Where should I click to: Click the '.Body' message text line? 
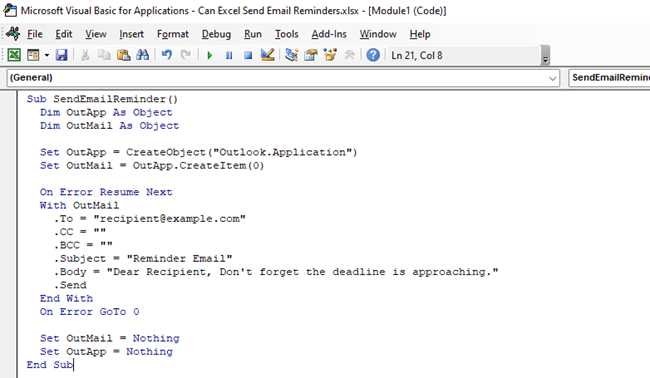click(276, 272)
